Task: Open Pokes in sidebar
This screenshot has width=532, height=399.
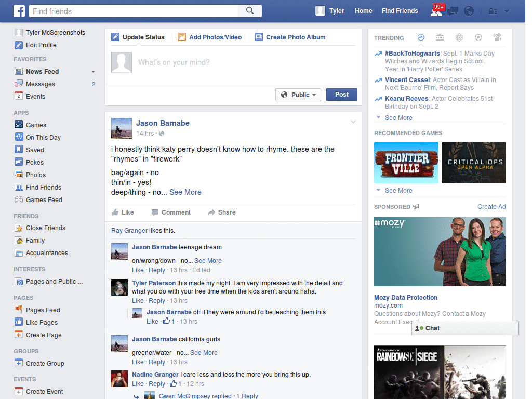Action: coord(29,162)
